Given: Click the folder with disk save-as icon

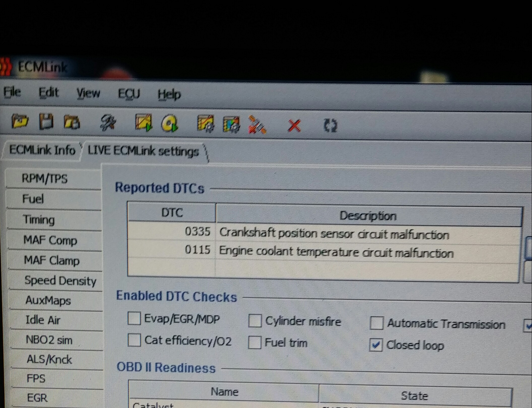Looking at the screenshot, I should pyautogui.click(x=72, y=122).
